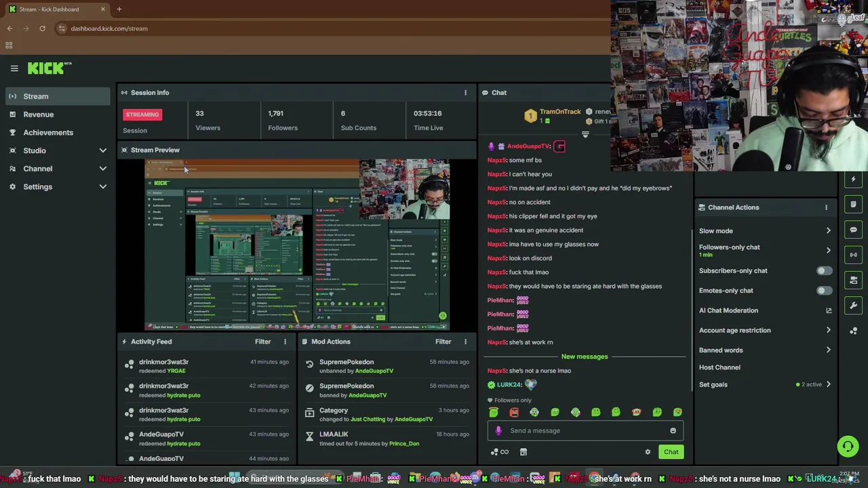
Task: Click the wrench tools icon in right sidebar
Action: coord(853,305)
